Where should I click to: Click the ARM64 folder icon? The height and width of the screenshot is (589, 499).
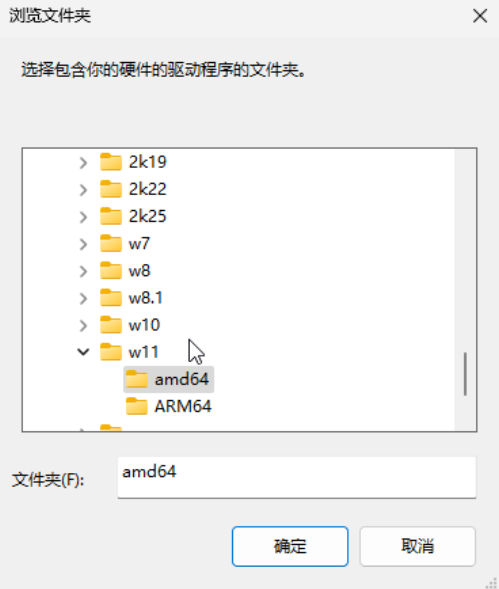pos(136,406)
